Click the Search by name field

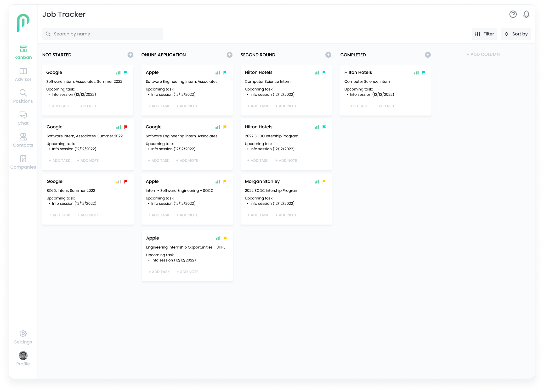point(102,34)
